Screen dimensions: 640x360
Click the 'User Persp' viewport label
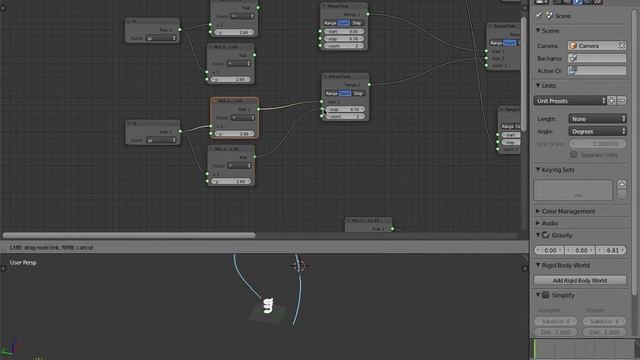(23, 262)
